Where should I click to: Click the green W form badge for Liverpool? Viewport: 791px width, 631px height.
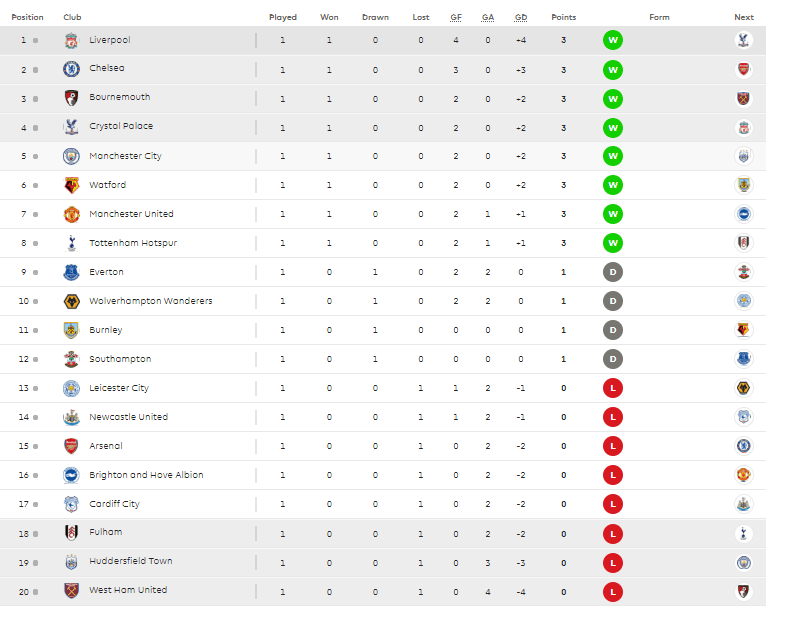(x=612, y=40)
